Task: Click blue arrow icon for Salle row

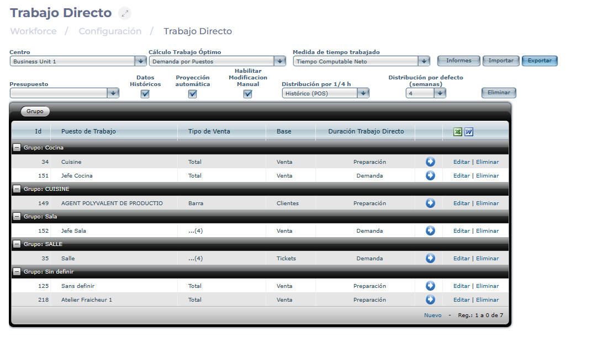Action: coord(430,258)
